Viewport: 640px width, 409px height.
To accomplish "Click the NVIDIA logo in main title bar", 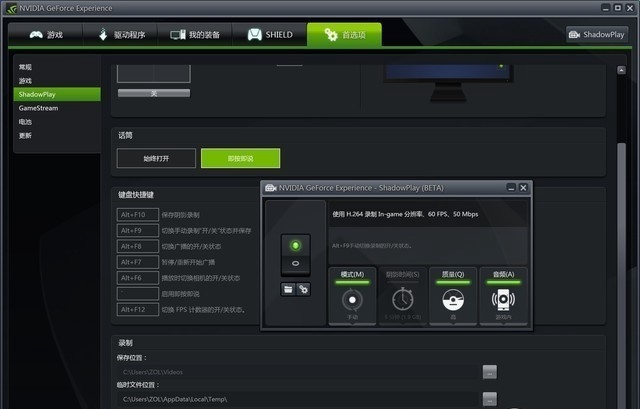I will (x=11, y=8).
